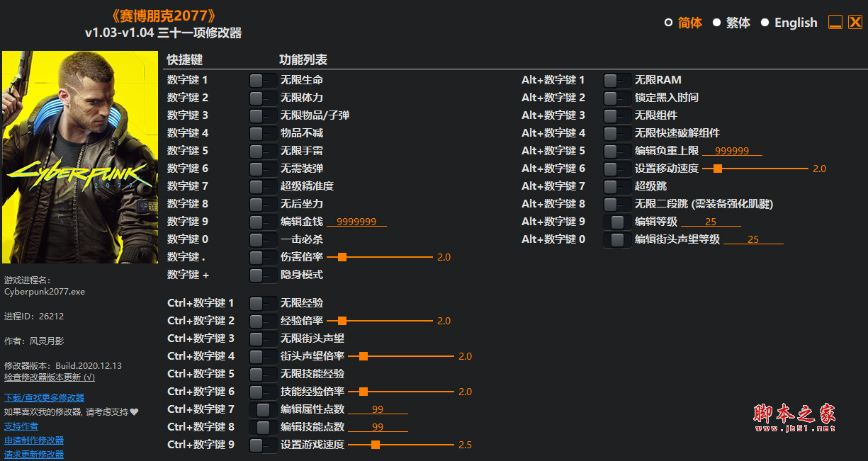Toggle 无限经验 switch

pos(263,303)
